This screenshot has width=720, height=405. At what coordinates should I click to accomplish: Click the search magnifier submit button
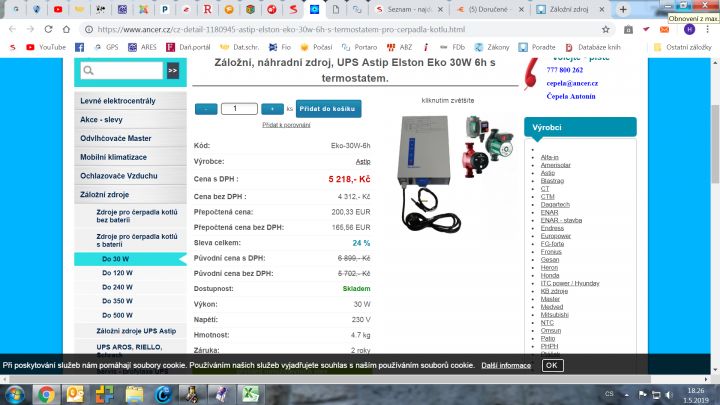173,71
